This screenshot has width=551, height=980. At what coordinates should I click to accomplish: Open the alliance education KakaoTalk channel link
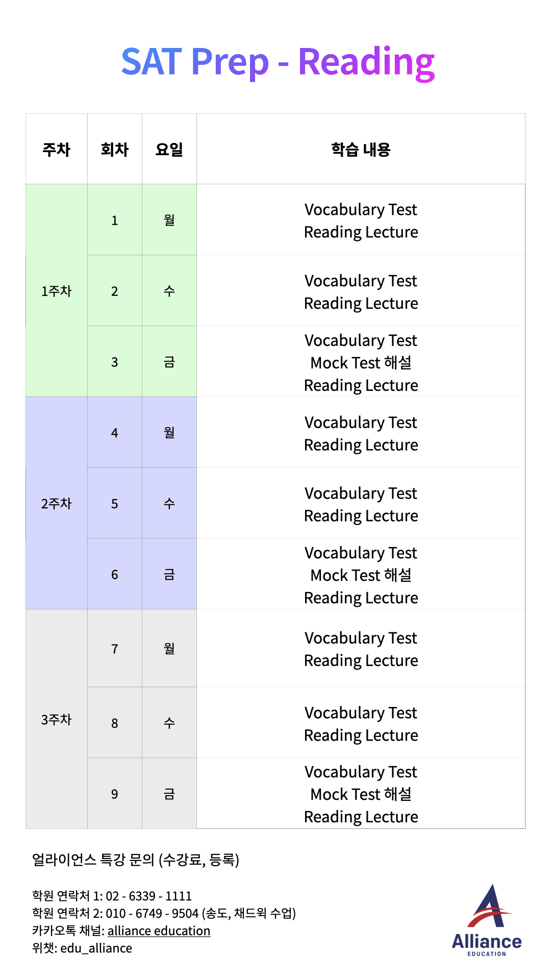(159, 930)
